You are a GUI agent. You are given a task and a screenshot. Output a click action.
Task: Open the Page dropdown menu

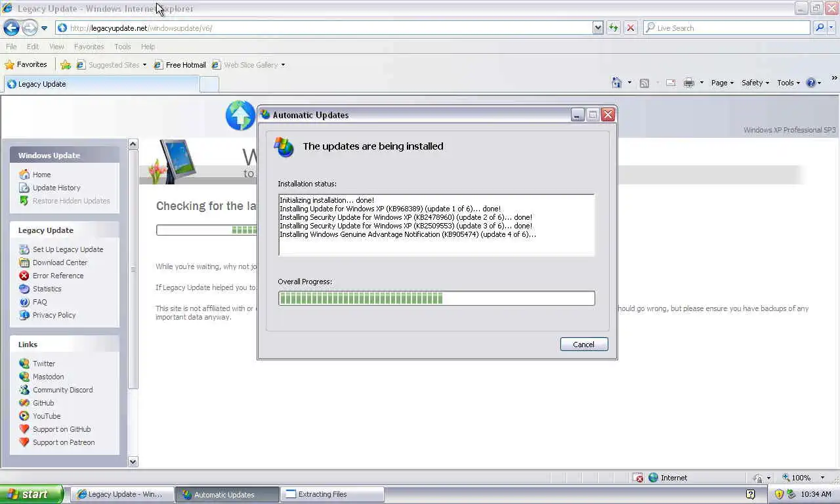point(722,83)
